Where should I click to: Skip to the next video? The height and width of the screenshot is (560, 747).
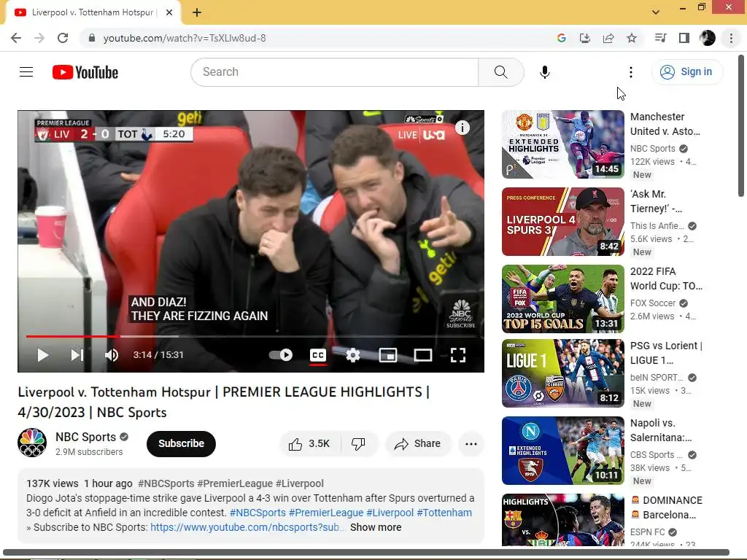[77, 355]
